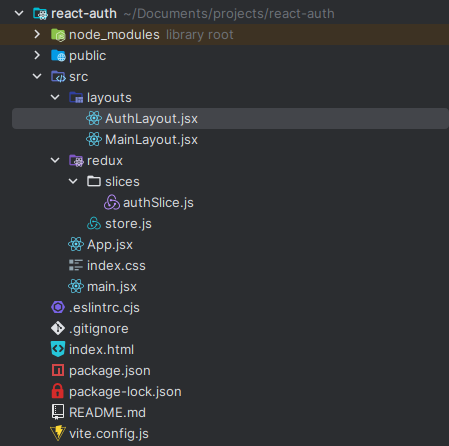Click the Redux icon next to authSlice.js
This screenshot has width=449, height=446.
point(112,202)
